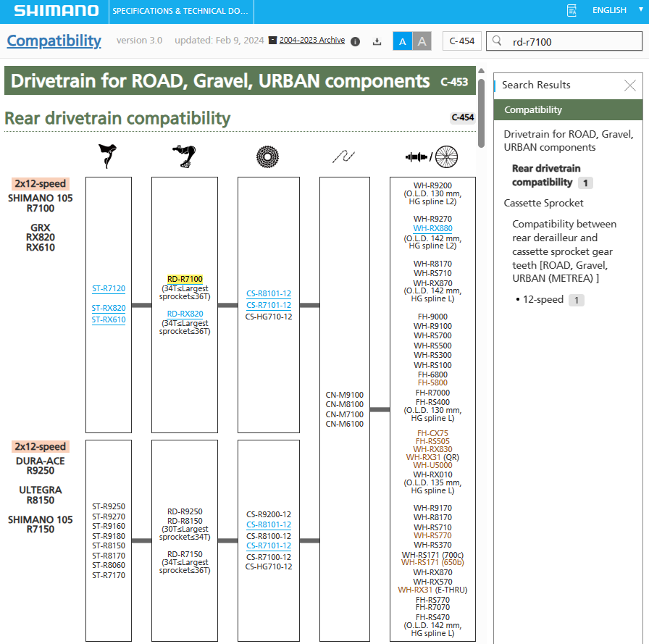Click the WH-R9200 wheel entry
The image size is (649, 644).
tap(432, 185)
